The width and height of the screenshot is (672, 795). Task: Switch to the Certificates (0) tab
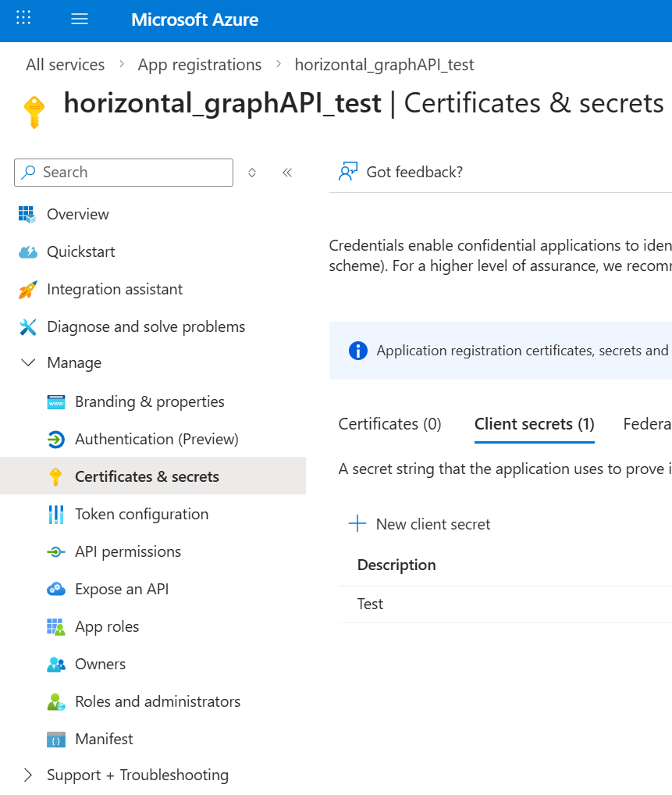[x=389, y=423]
